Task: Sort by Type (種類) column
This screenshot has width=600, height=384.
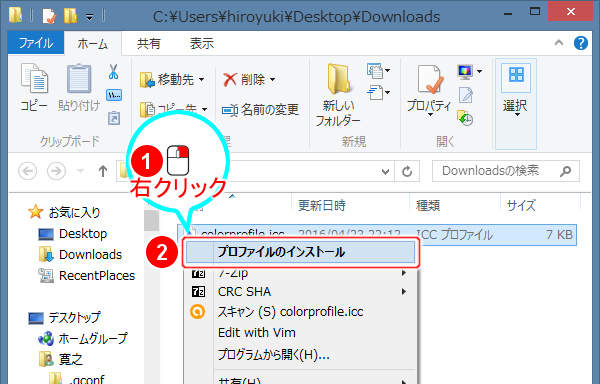Action: [x=428, y=206]
